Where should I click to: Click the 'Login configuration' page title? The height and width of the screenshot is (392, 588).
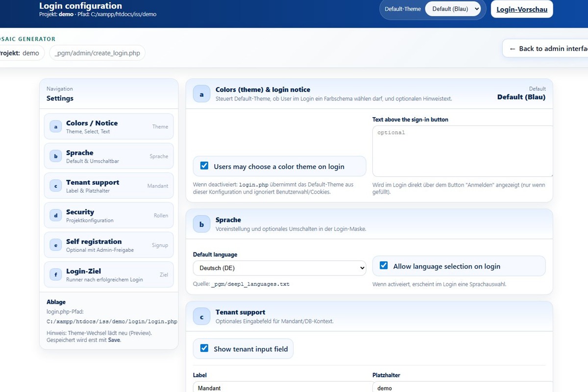click(x=80, y=6)
